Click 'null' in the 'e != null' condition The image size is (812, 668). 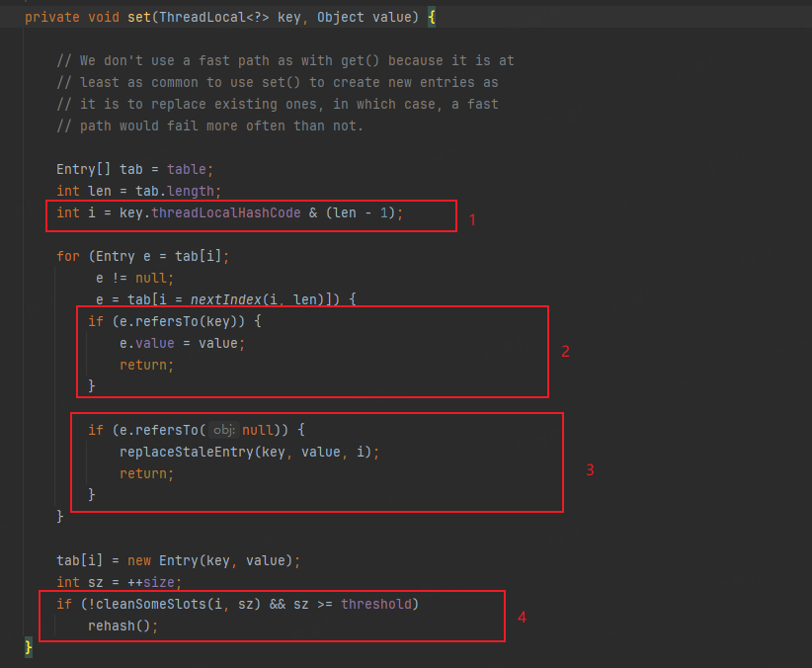(x=151, y=279)
